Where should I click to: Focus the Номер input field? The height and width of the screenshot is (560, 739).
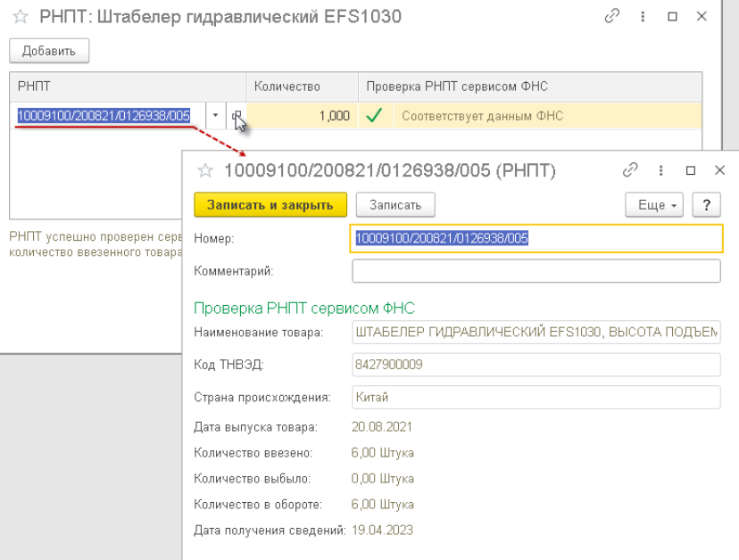coord(536,238)
